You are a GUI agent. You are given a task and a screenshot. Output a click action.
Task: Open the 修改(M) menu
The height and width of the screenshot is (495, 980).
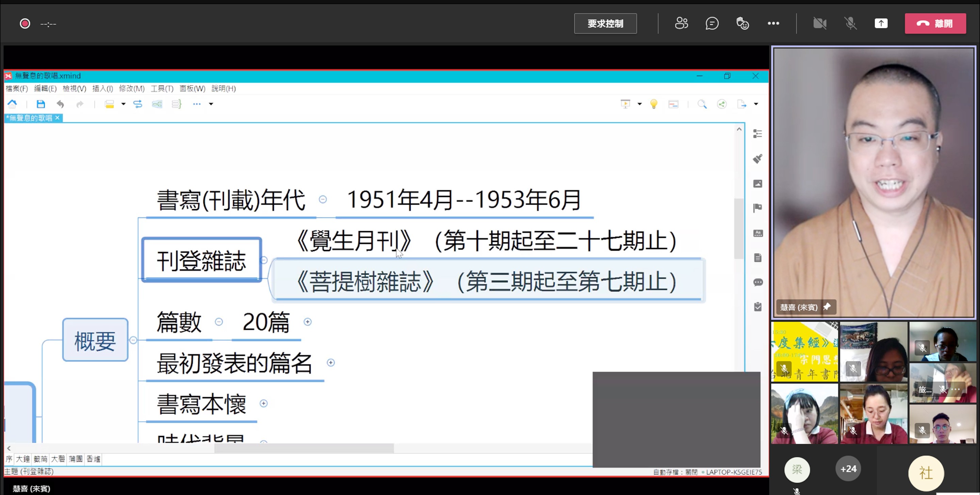(x=132, y=88)
